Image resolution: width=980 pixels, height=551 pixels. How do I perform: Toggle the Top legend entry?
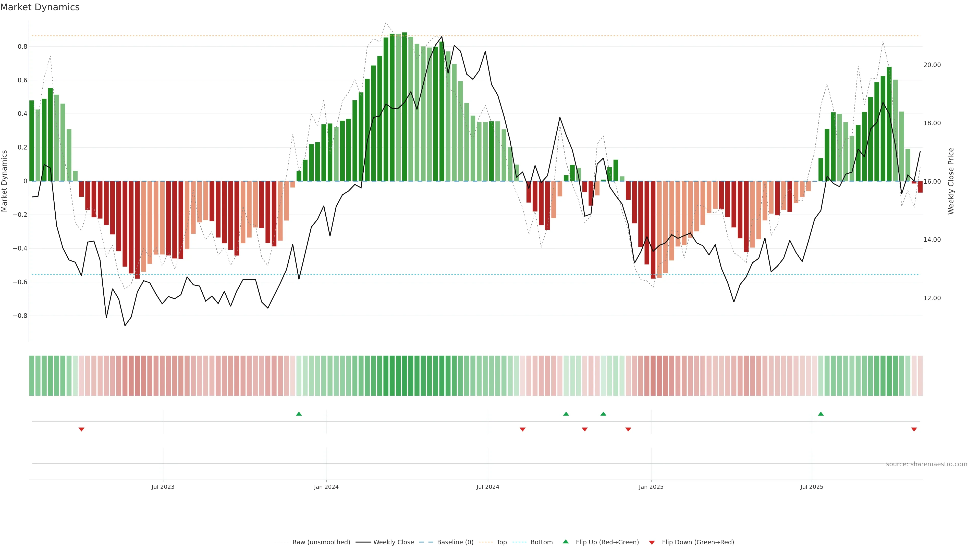point(501,542)
